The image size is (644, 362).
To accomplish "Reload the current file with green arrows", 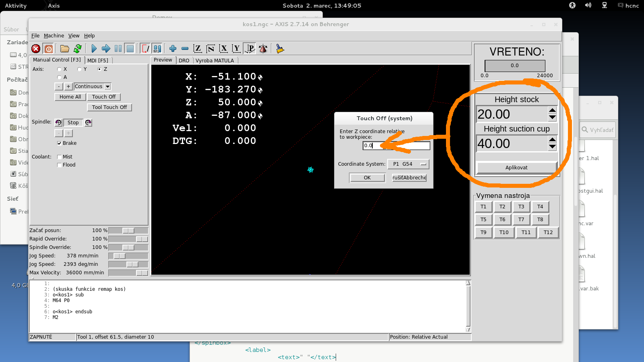I will [78, 49].
